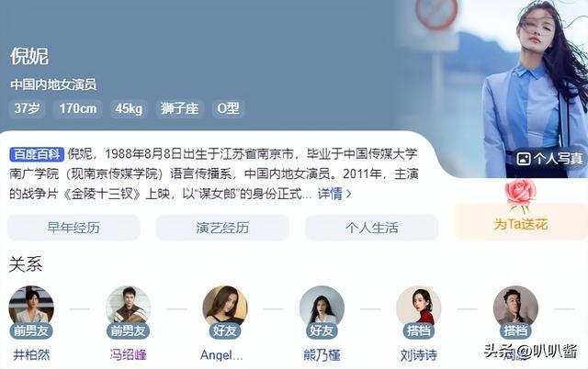
Task: Switch to the 演艺经历 tab
Action: pyautogui.click(x=222, y=228)
